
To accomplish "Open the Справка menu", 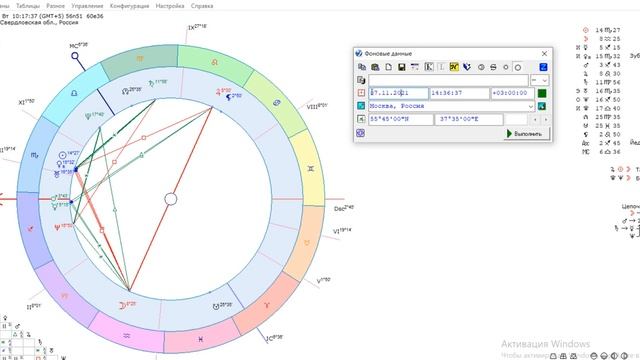I will [202, 6].
